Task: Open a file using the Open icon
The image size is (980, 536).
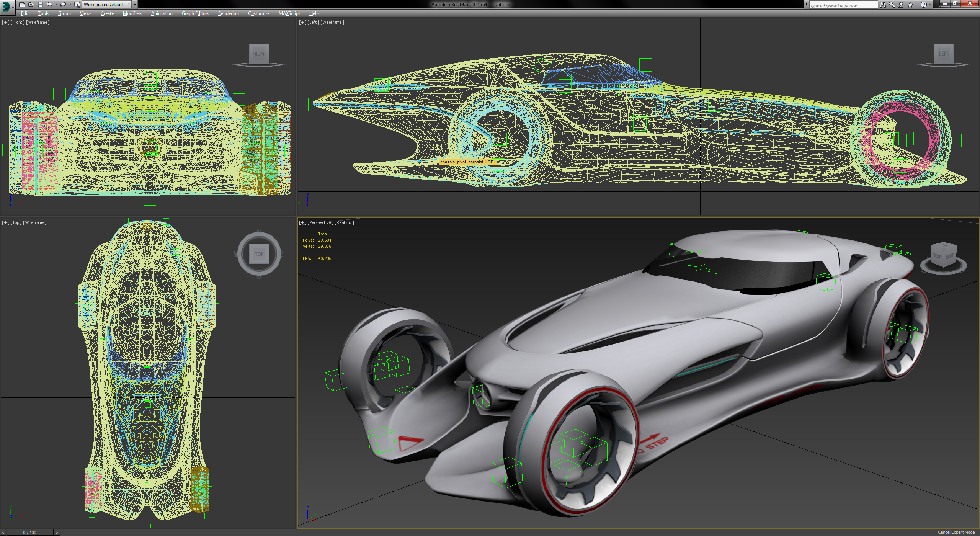Action: [31, 4]
